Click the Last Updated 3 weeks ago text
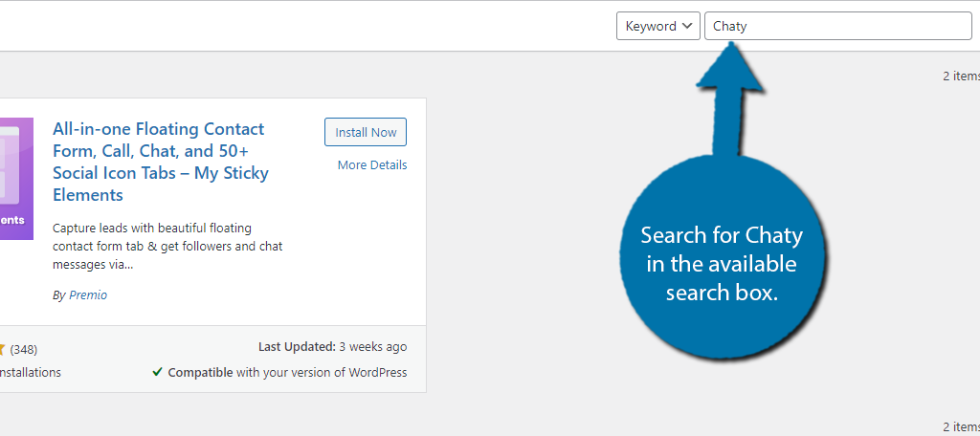 tap(332, 347)
